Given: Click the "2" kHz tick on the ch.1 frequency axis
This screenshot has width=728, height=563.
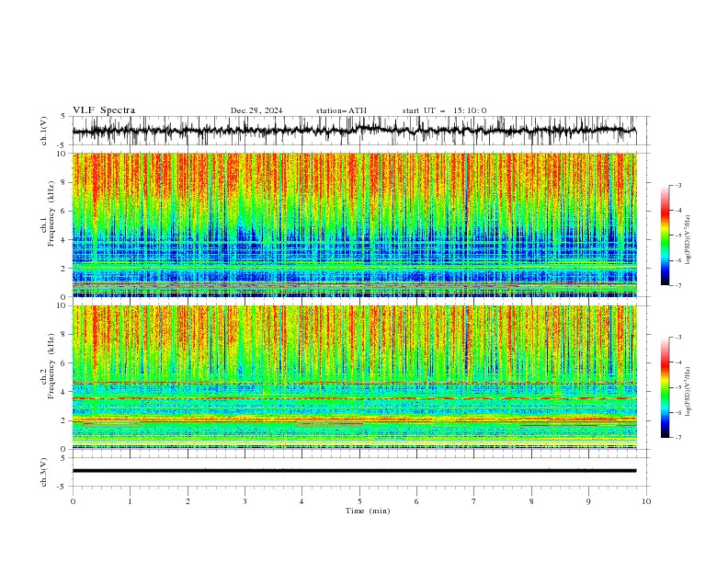Looking at the screenshot, I should (63, 269).
